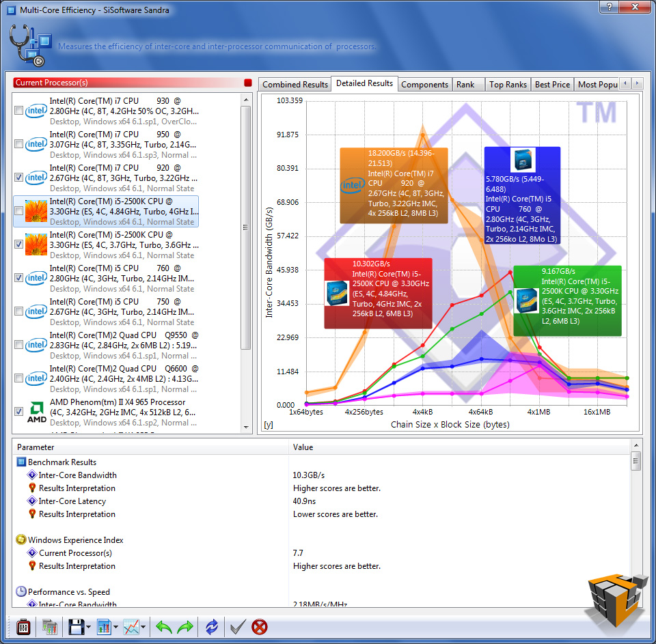This screenshot has width=656, height=644.
Task: Cancel with the red X toolbar icon
Action: (260, 627)
